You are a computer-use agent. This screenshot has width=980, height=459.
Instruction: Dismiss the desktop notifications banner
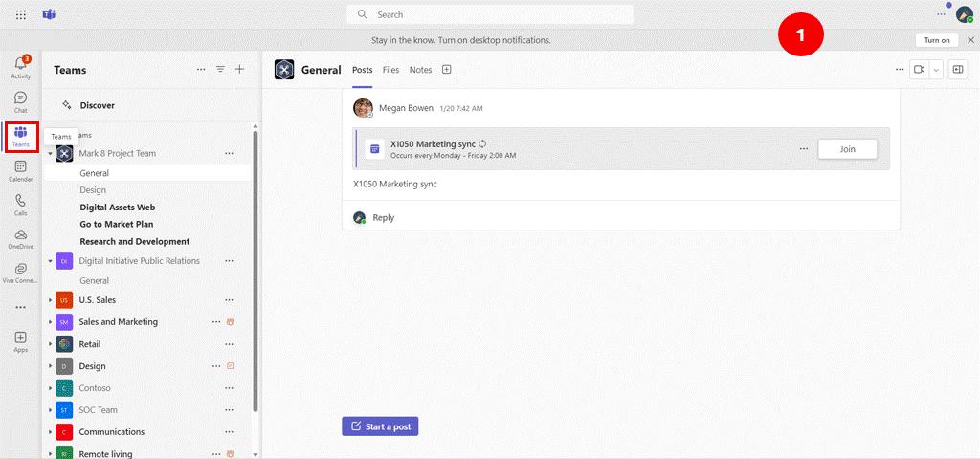tap(970, 40)
